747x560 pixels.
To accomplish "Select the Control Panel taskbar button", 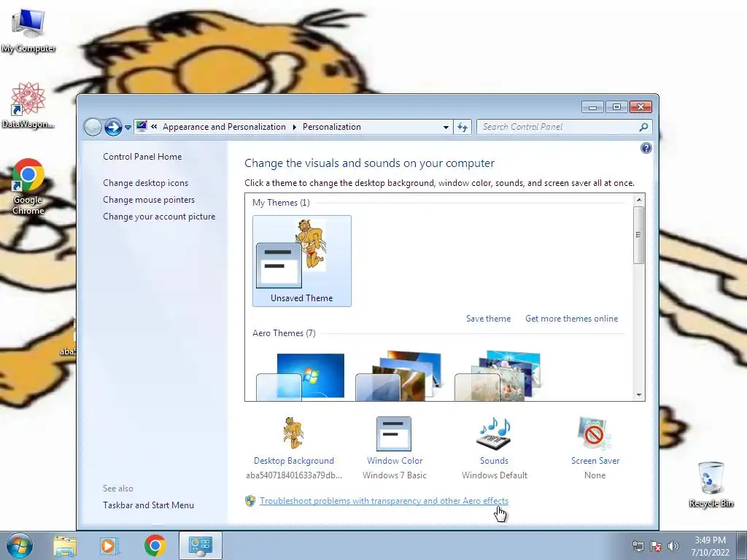I will pyautogui.click(x=200, y=545).
